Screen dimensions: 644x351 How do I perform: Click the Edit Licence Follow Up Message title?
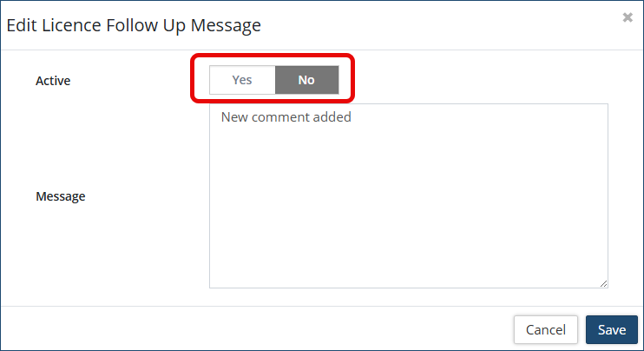coord(134,25)
